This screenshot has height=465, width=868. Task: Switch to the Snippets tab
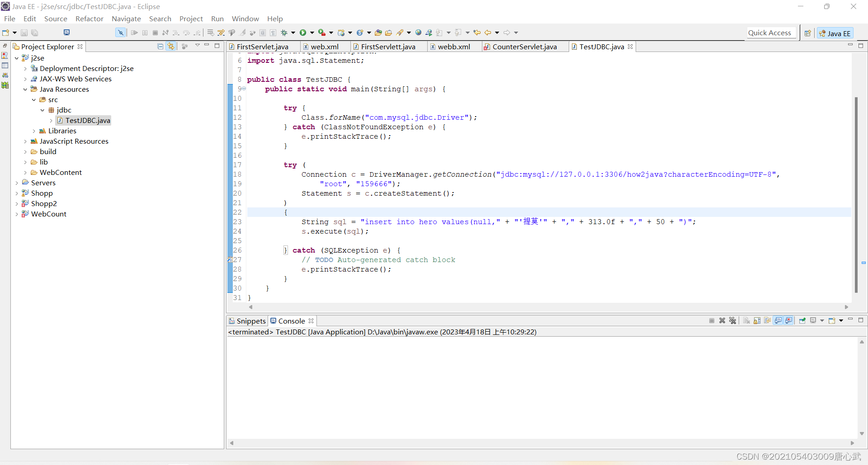tap(247, 321)
